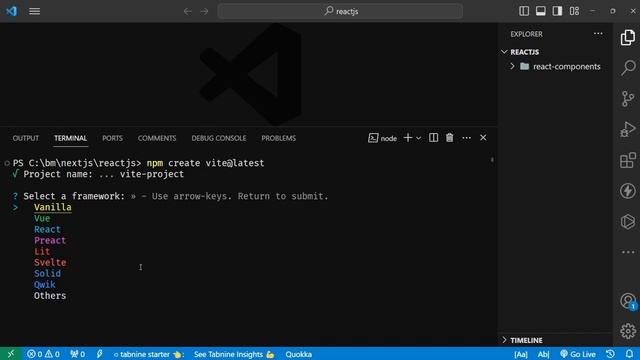Switch to the TERMINAL tab

click(71, 138)
